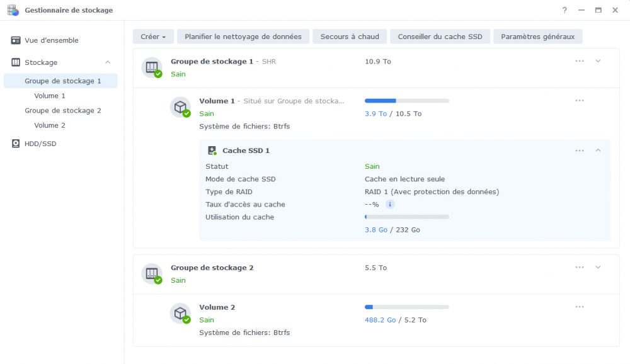Select Groupe de stockage 2 in sidebar
The image size is (630, 364).
click(62, 110)
